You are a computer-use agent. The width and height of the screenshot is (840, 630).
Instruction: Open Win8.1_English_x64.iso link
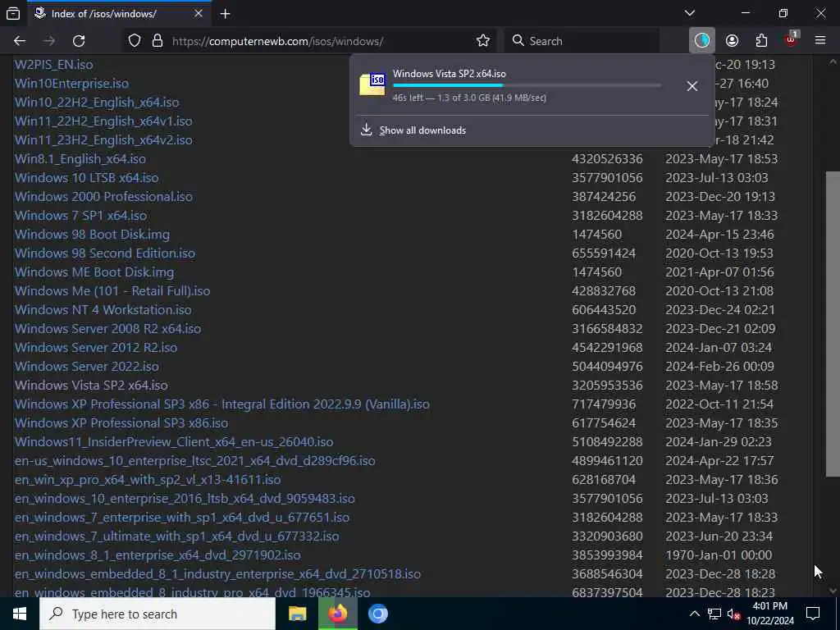pos(80,158)
